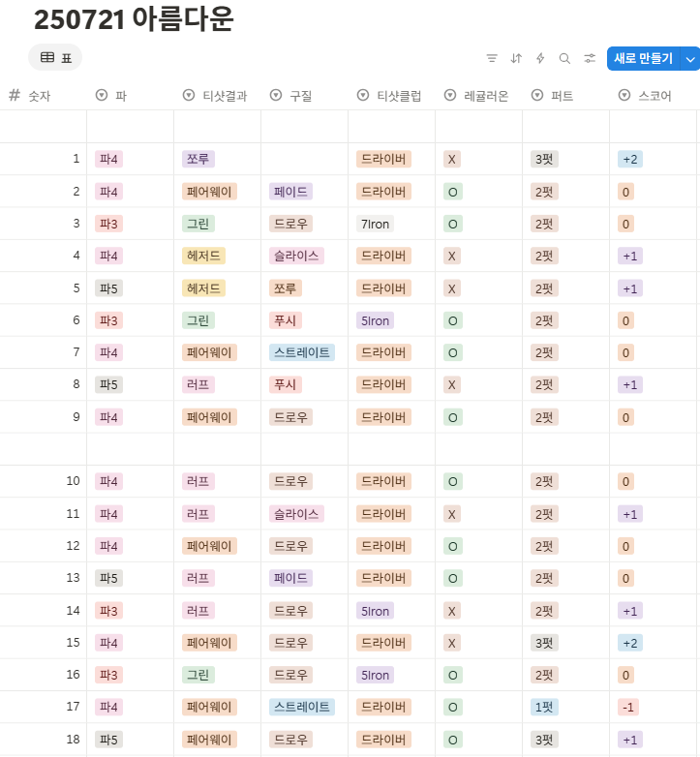700x757 pixels.
Task: Click the 1펏 tag in row 17
Action: (x=544, y=707)
